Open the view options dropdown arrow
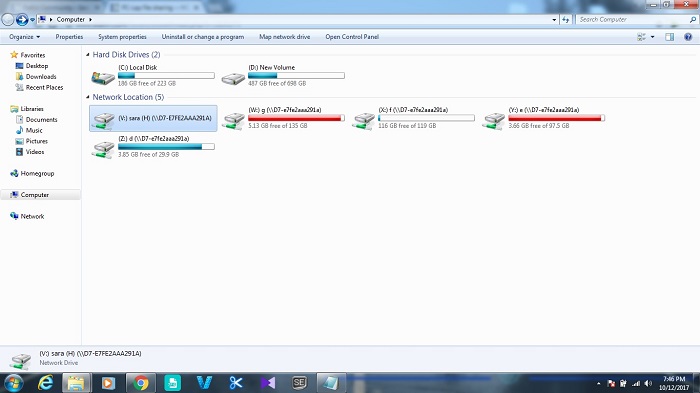 pyautogui.click(x=653, y=37)
